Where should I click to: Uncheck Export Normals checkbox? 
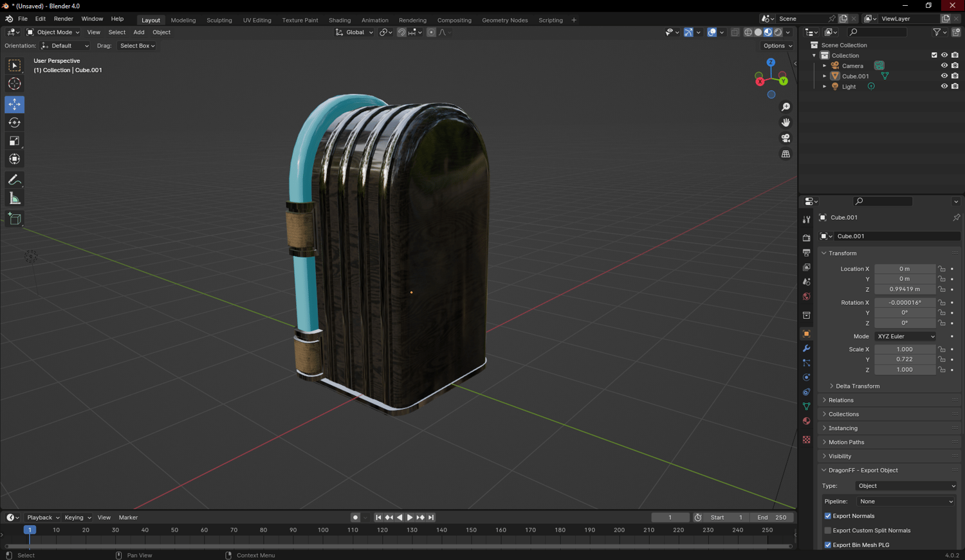point(828,516)
